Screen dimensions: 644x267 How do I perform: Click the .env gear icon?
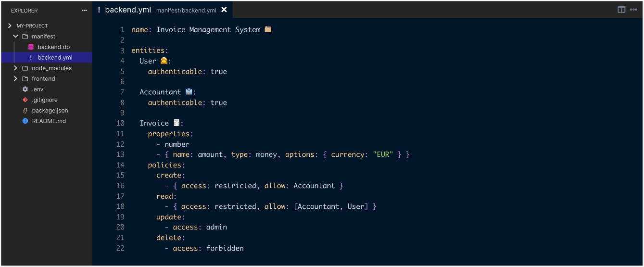[25, 89]
